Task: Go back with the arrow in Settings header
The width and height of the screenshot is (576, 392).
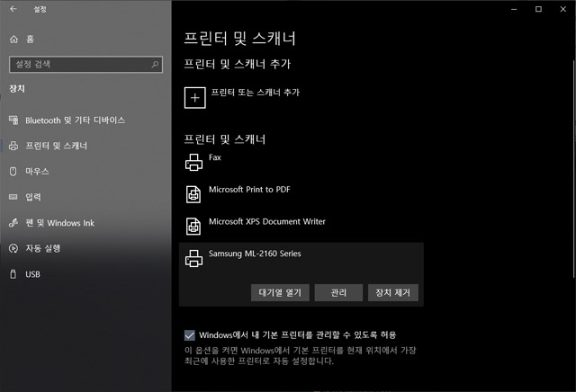Action: pos(13,9)
